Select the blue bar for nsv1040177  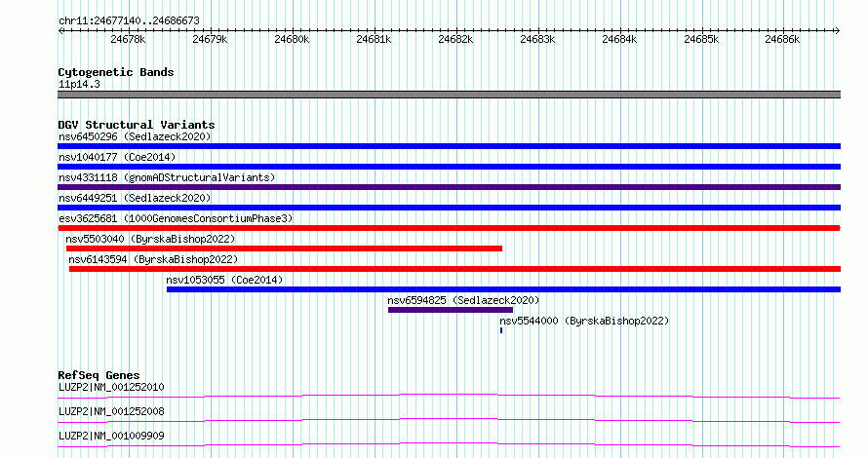click(449, 167)
